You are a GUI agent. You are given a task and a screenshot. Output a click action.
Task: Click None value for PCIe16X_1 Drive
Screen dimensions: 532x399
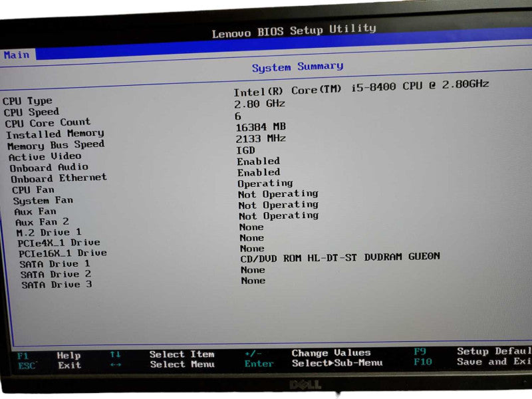pyautogui.click(x=252, y=249)
